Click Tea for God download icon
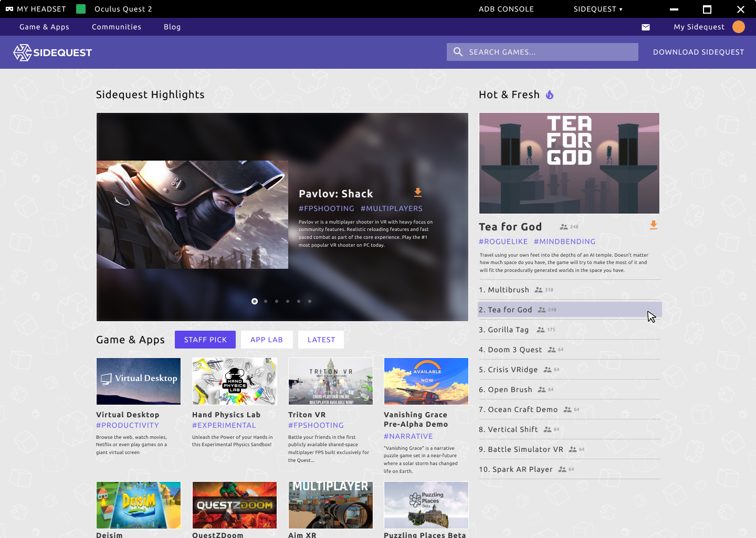756x538 pixels. 653,225
